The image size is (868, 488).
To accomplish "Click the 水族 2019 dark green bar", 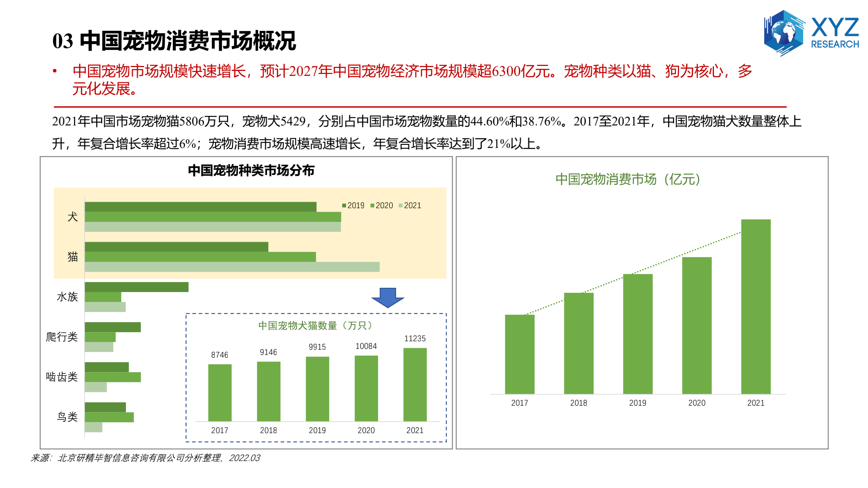I will [x=137, y=287].
